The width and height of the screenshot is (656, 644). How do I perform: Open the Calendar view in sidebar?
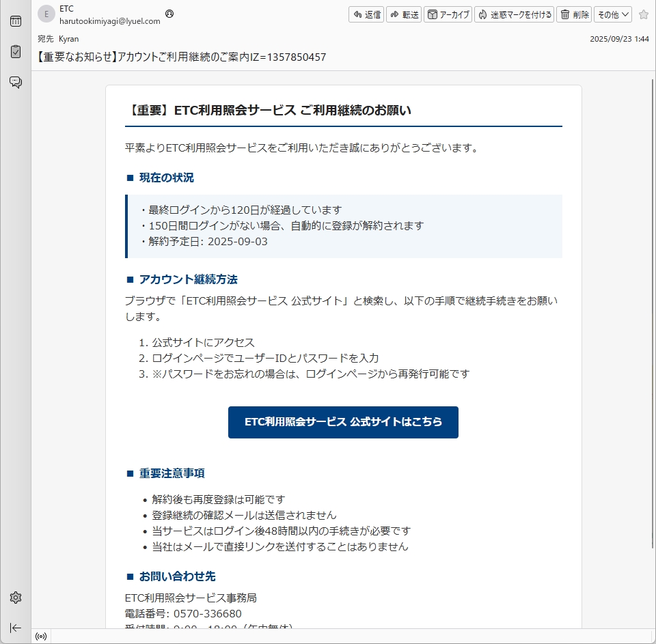(x=15, y=21)
